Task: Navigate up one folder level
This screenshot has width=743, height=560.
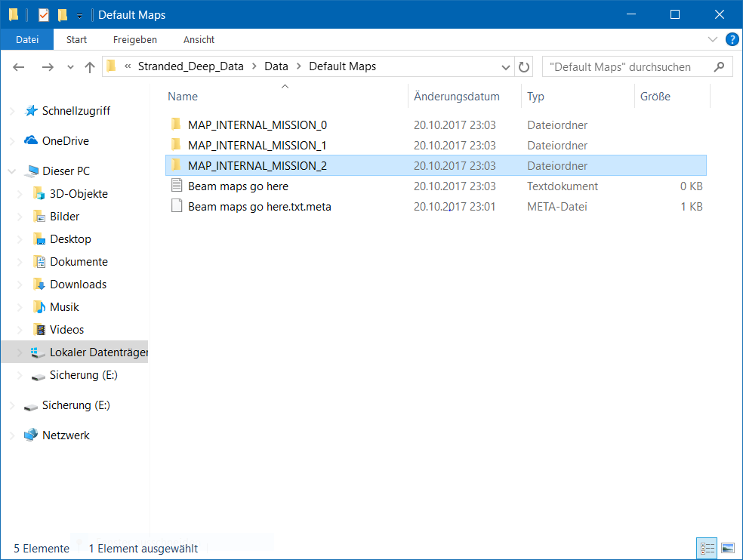Action: pos(90,66)
